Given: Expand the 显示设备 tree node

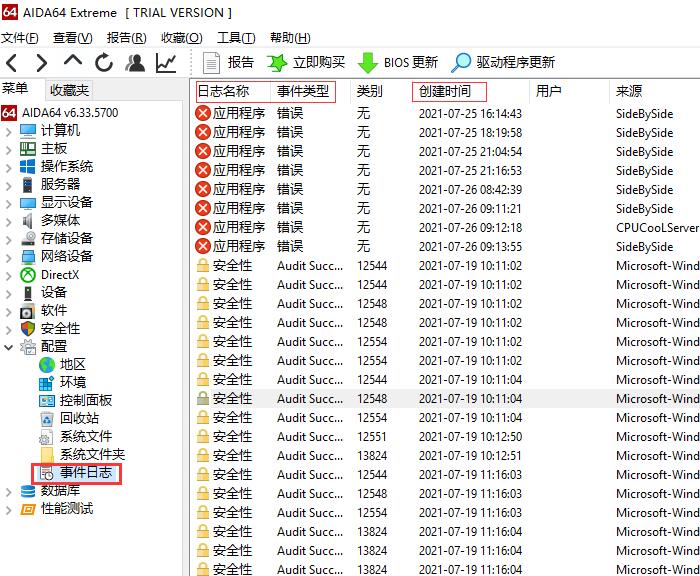Looking at the screenshot, I should tap(8, 204).
